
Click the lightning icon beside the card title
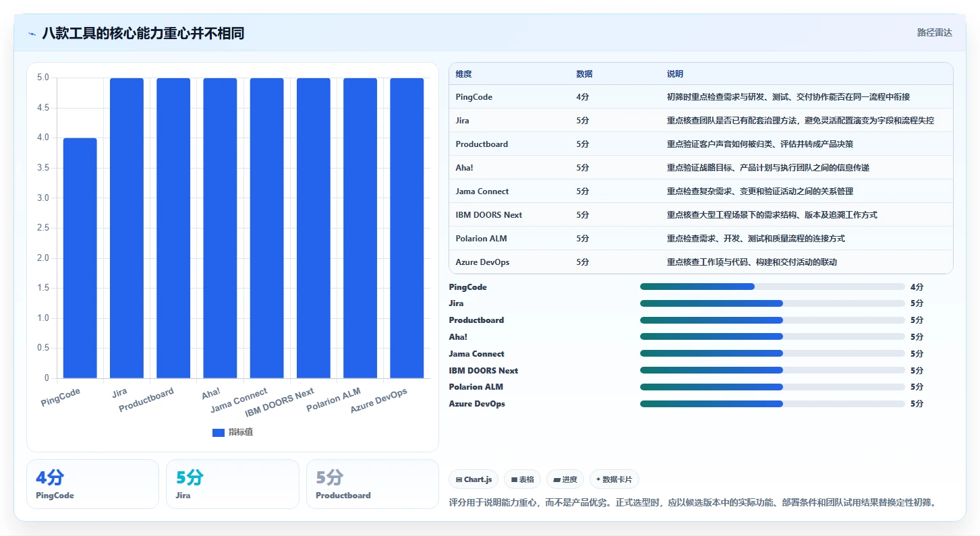[32, 34]
